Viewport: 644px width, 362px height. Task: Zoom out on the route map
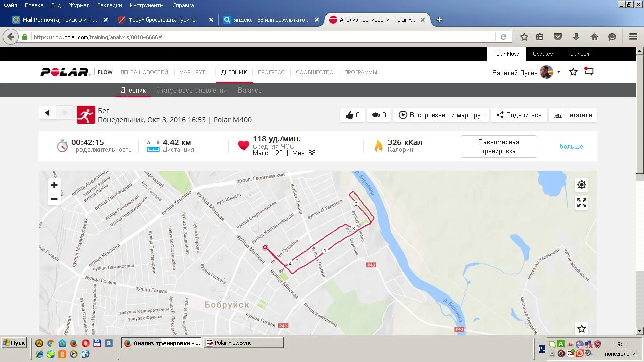(x=54, y=199)
